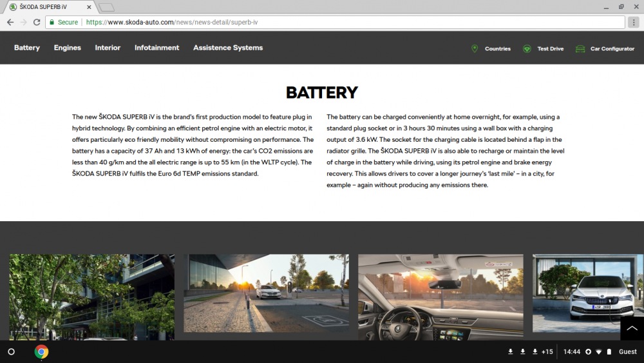644x363 pixels.
Task: Open the Test Drive link
Action: coord(551,48)
